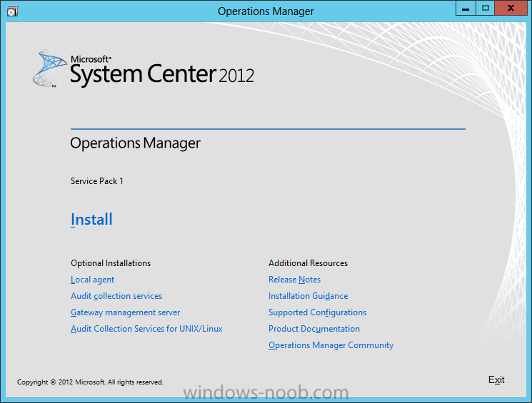View the Installation Guidance resource
532x403 pixels.
coord(308,296)
